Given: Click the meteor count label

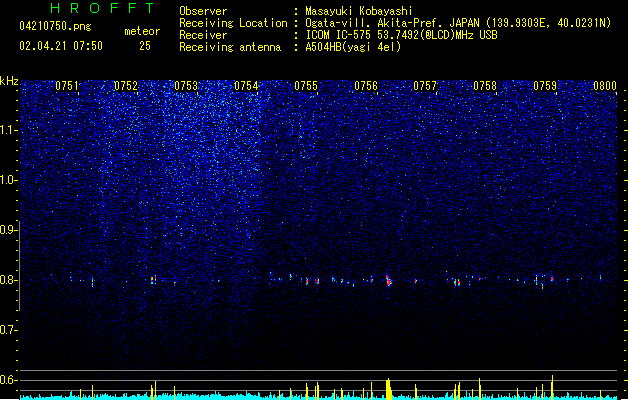Looking at the screenshot, I should tap(142, 31).
